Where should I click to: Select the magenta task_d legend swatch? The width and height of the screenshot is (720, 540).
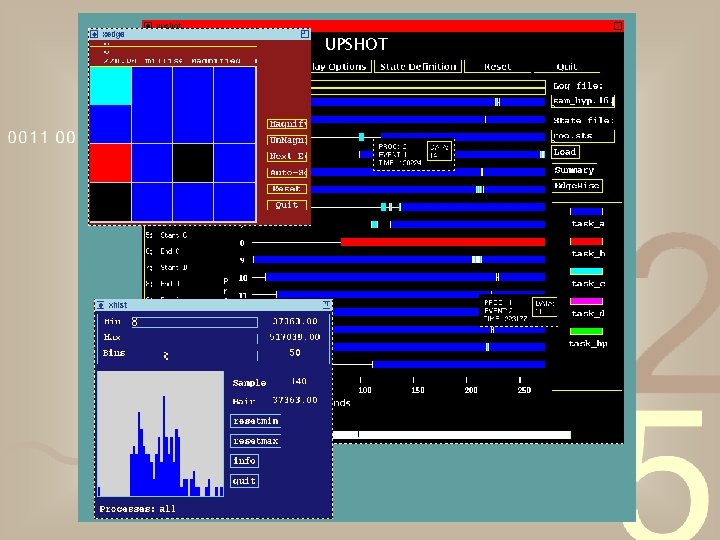[586, 301]
